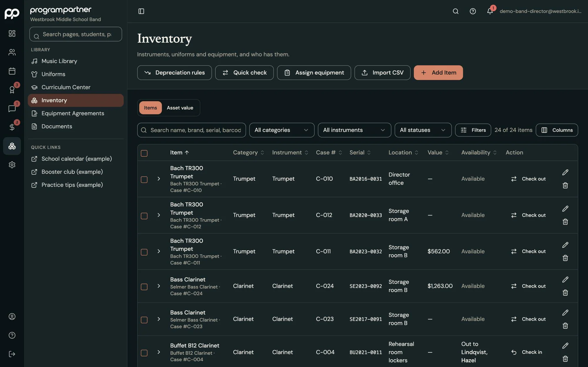
Task: Check the box for Buffet B12 Clarinet
Action: (144, 353)
